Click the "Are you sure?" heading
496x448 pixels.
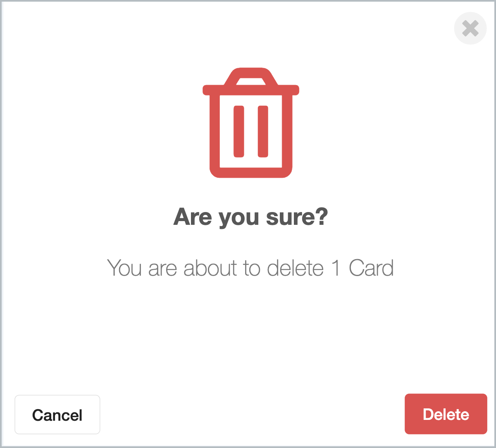tap(250, 217)
